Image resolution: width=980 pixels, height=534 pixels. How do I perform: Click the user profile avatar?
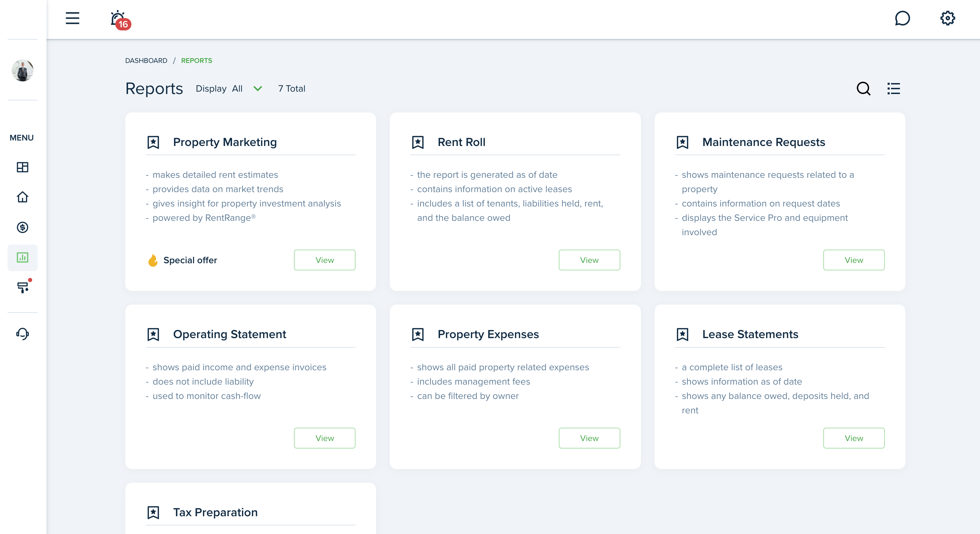click(23, 70)
